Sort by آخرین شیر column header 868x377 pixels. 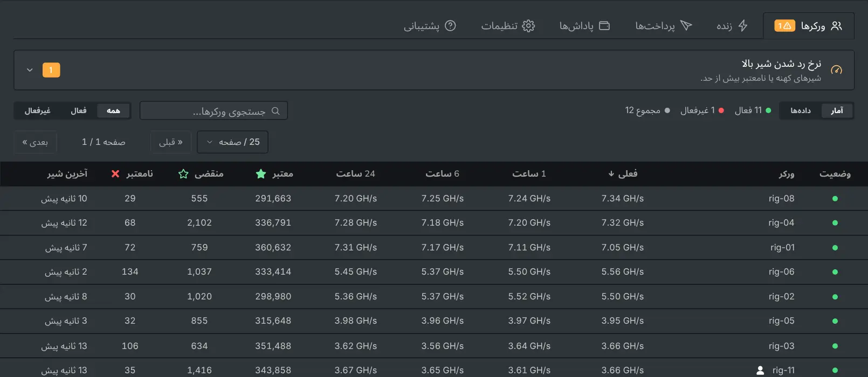tap(67, 173)
